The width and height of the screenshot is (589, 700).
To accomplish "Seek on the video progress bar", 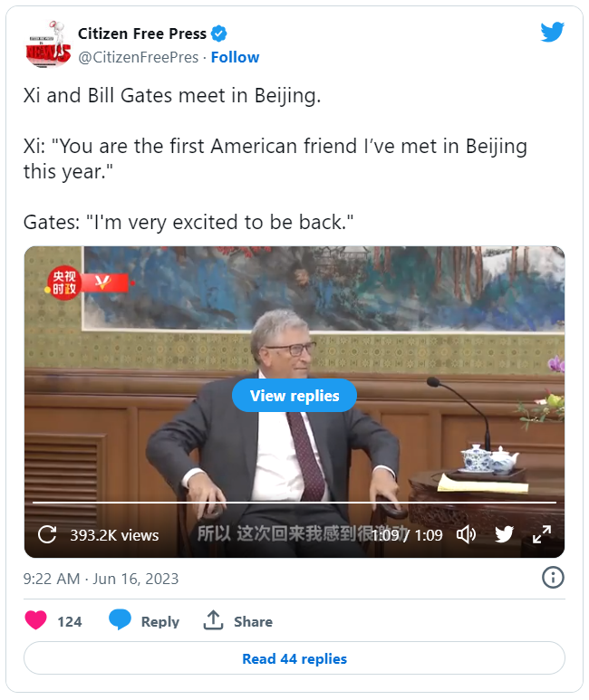I will (x=294, y=503).
